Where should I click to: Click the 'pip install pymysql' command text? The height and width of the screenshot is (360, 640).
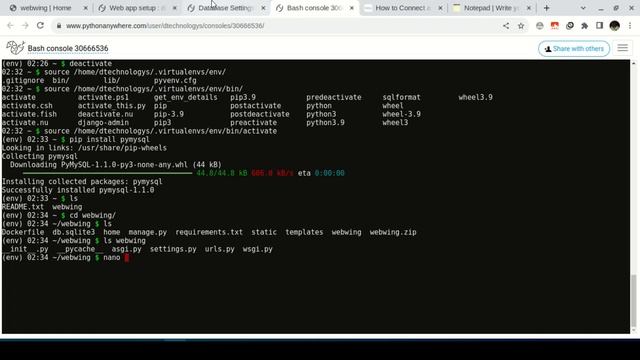coord(109,140)
